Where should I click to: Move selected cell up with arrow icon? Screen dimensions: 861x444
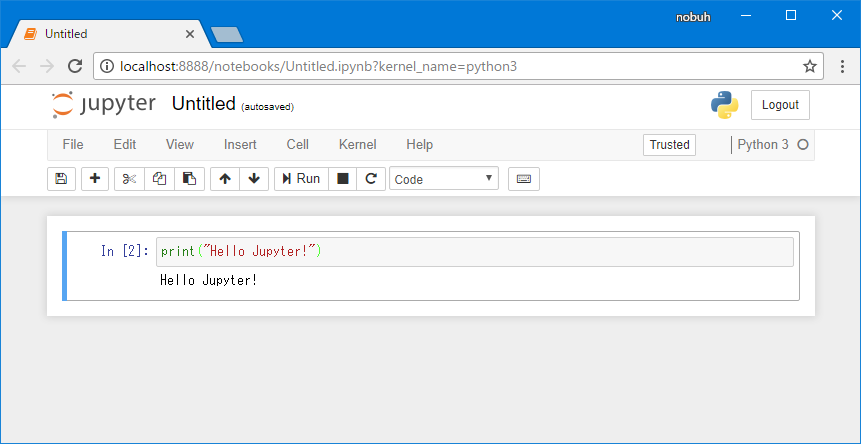(225, 179)
